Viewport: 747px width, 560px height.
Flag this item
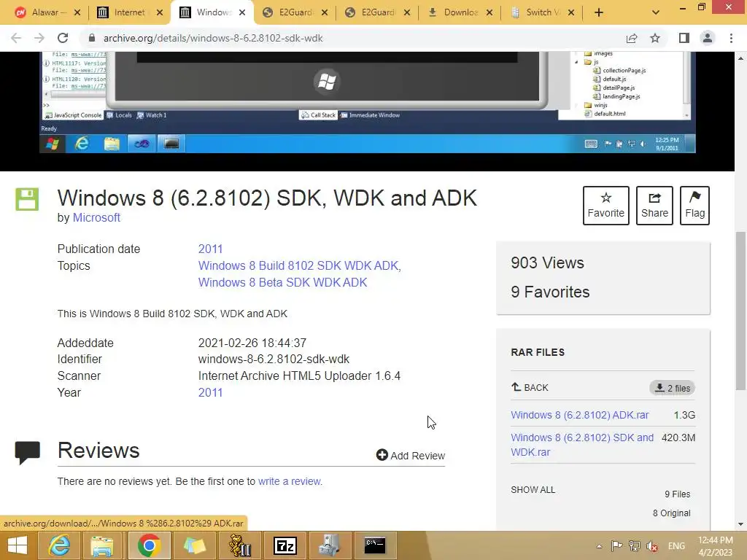[x=695, y=205]
